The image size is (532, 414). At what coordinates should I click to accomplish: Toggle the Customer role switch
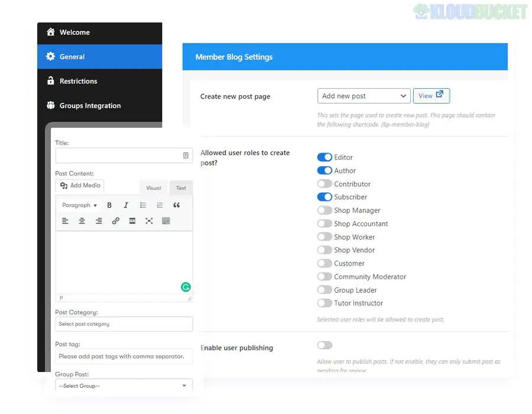[325, 263]
